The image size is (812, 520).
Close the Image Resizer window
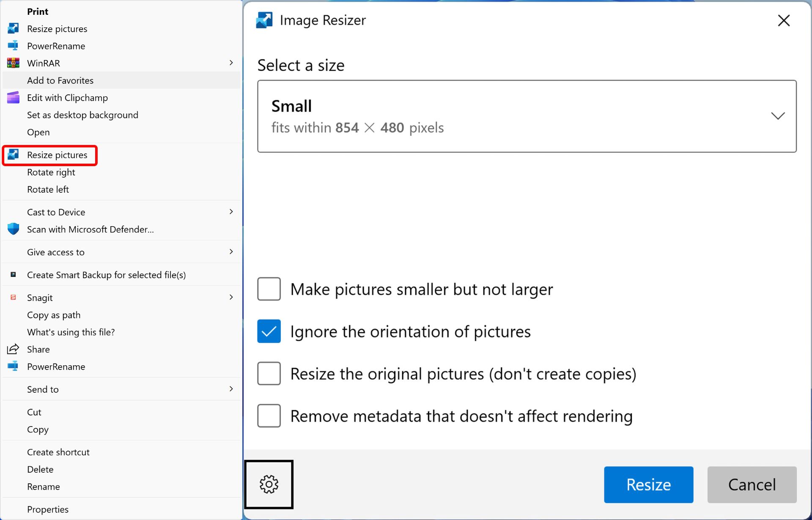coord(784,20)
